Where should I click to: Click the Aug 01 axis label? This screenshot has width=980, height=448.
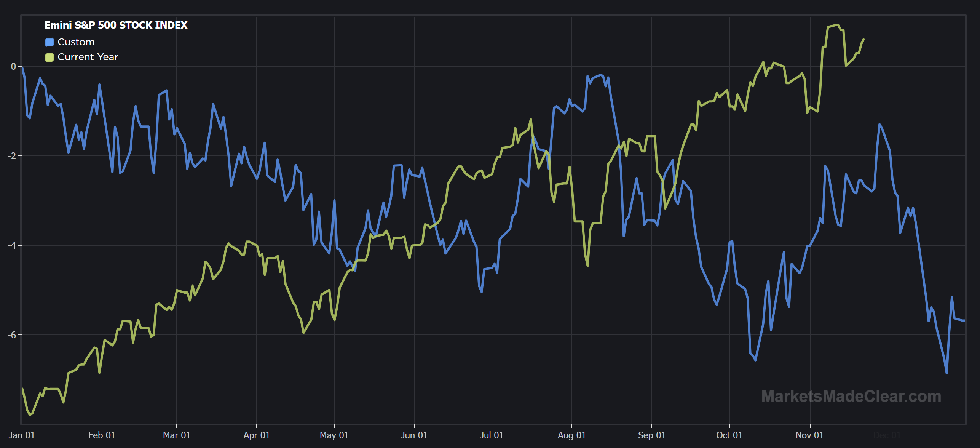(x=572, y=435)
